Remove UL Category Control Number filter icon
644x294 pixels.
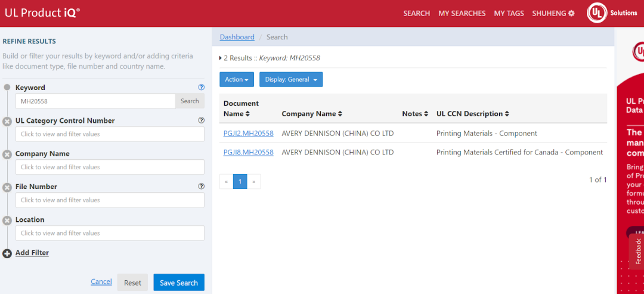(x=7, y=122)
